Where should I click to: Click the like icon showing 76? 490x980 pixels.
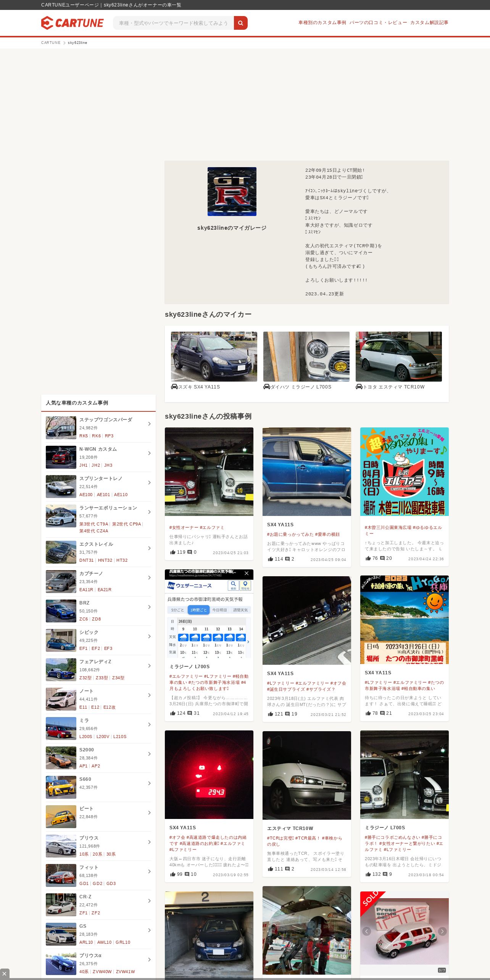pos(368,558)
